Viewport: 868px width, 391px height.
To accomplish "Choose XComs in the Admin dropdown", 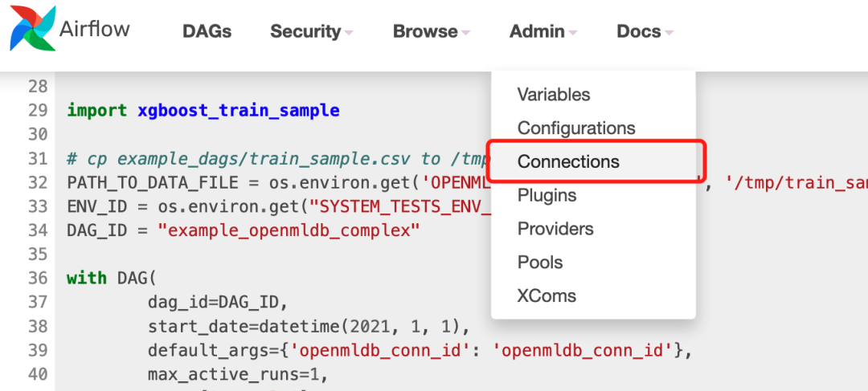I will point(547,296).
